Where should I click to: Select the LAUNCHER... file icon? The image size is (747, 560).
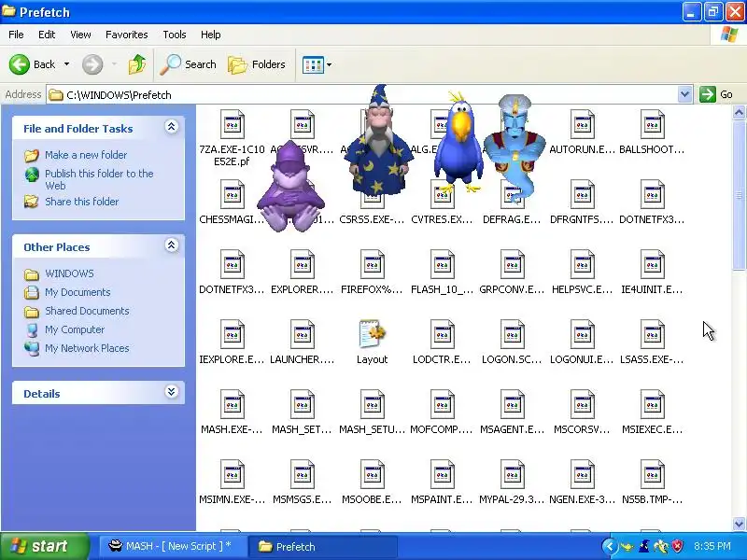(x=302, y=335)
